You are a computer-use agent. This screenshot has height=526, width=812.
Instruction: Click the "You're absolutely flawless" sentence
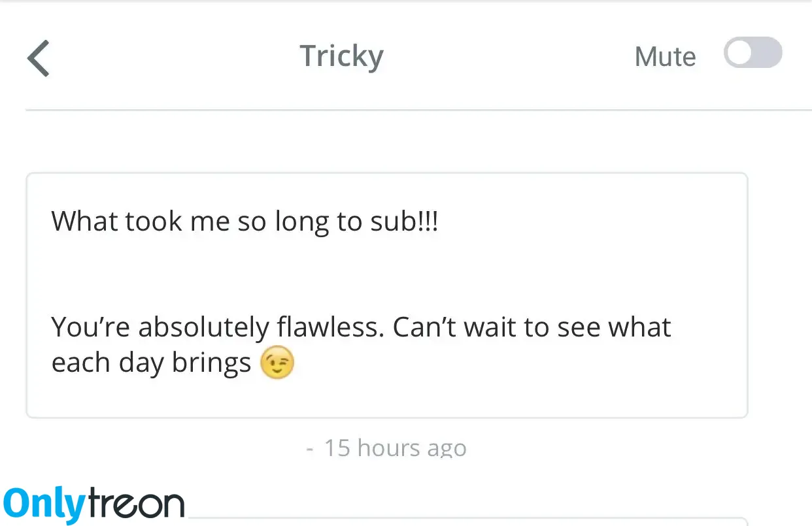(x=218, y=327)
